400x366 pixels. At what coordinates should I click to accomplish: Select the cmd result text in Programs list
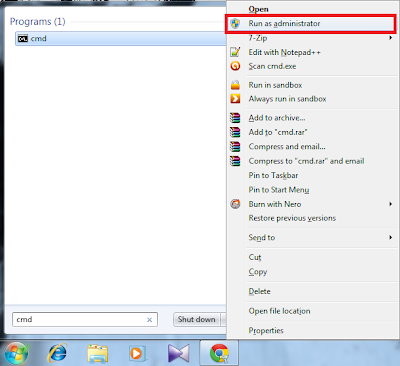click(x=38, y=39)
